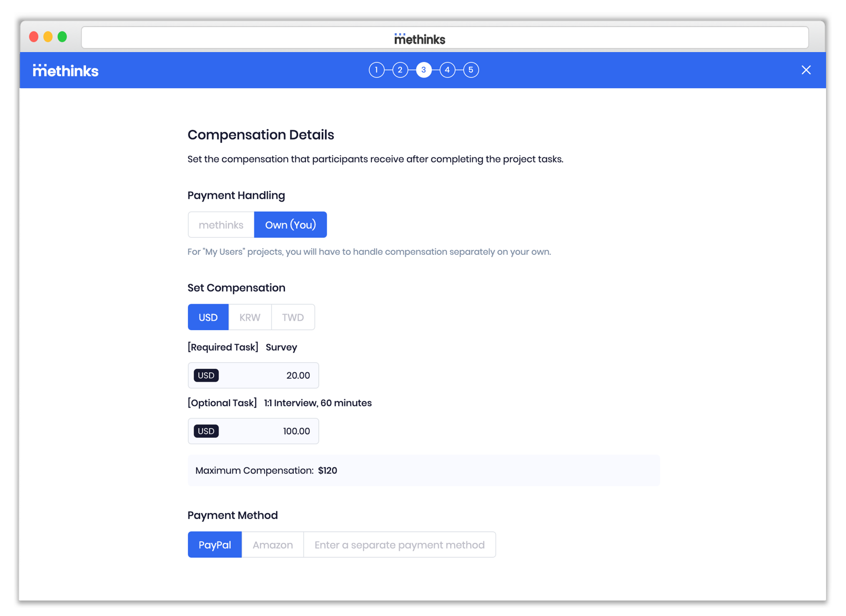The width and height of the screenshot is (846, 616).
Task: Choose PayPal as payment method
Action: (x=215, y=545)
